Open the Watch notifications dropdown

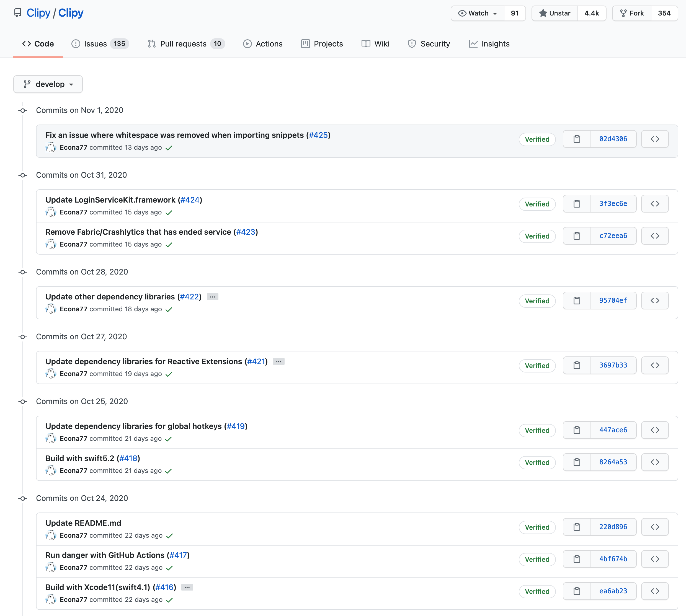478,13
